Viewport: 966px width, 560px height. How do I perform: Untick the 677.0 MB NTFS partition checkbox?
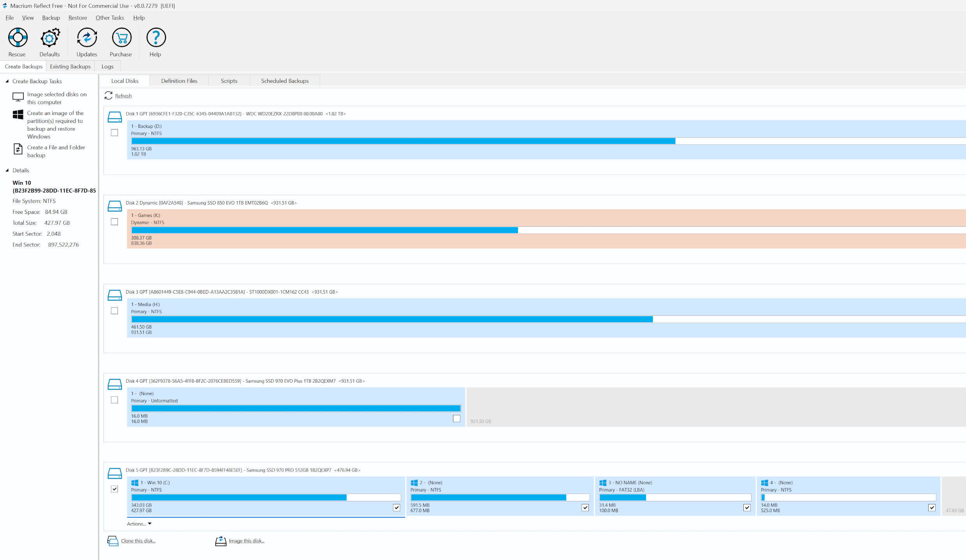coord(585,507)
